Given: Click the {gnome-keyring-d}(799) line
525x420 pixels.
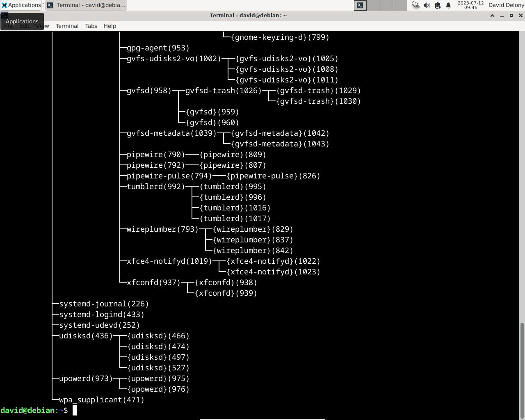Looking at the screenshot, I should [280, 37].
